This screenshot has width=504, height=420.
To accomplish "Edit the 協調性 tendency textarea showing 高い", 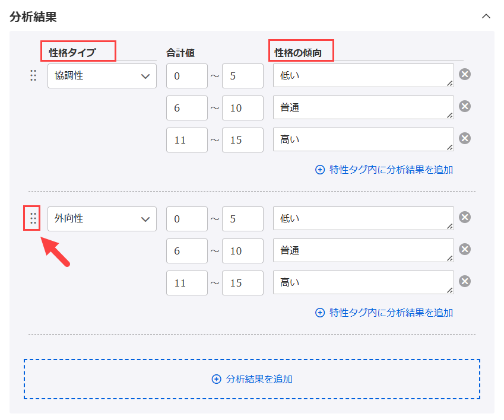I will point(363,139).
